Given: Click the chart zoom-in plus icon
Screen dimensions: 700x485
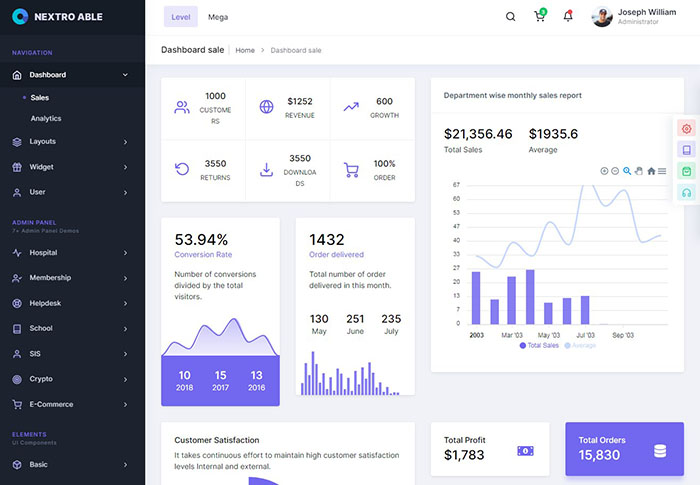Looking at the screenshot, I should [x=604, y=171].
